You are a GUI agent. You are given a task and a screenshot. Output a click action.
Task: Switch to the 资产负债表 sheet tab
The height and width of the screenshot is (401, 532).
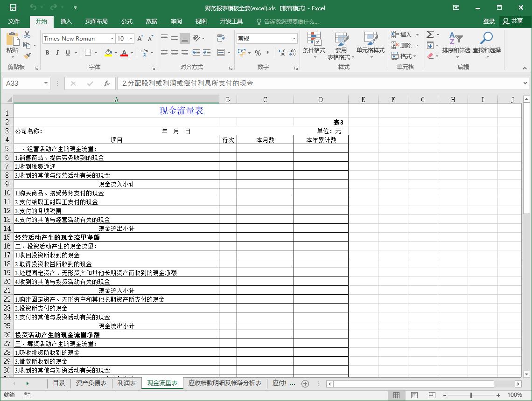tap(92, 383)
